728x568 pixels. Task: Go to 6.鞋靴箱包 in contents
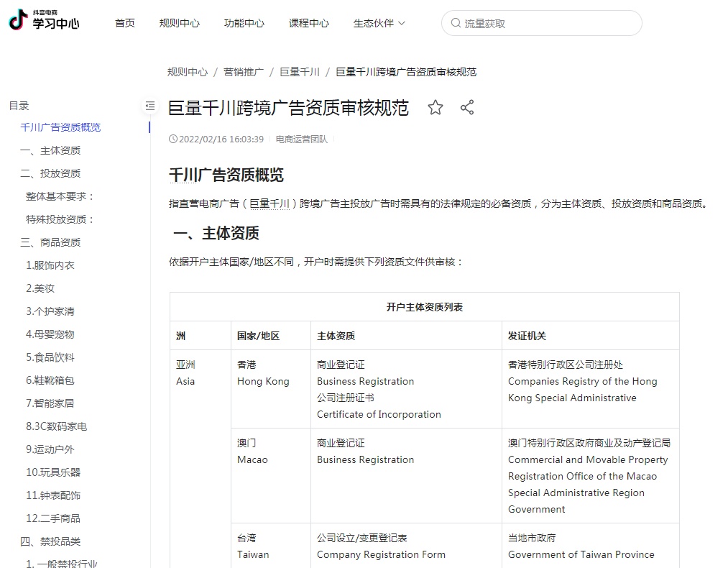coord(50,380)
